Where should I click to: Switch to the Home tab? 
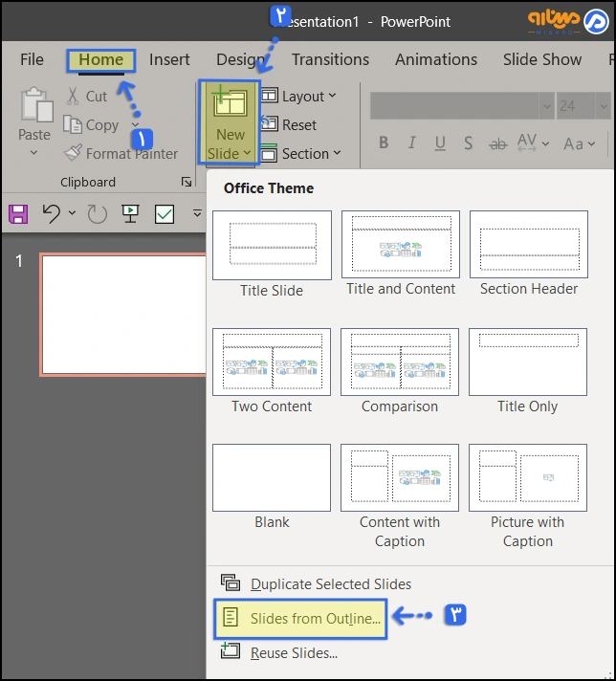[x=101, y=59]
